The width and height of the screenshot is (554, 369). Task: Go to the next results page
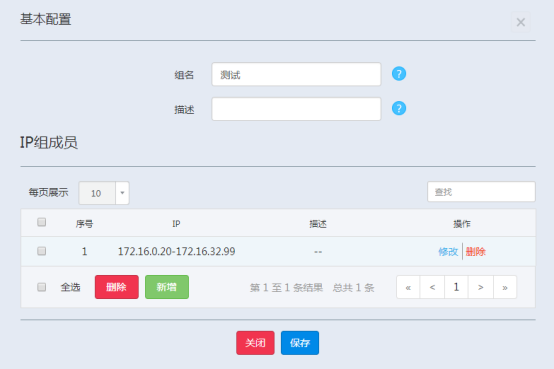coord(481,287)
